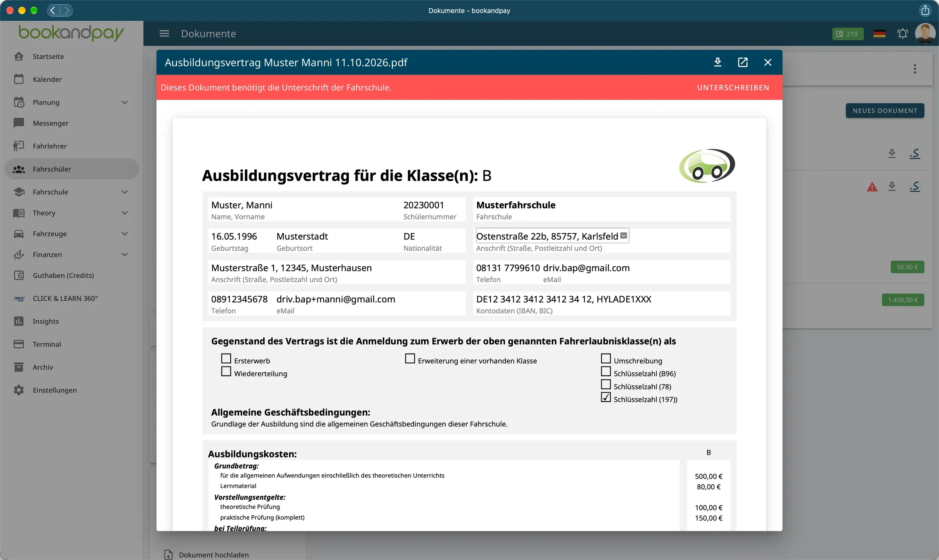Image resolution: width=939 pixels, height=560 pixels.
Task: Click Dokument hochladen link
Action: (x=214, y=555)
